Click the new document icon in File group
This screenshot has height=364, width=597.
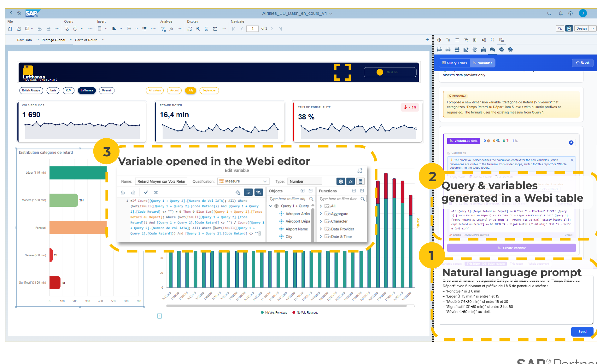pyautogui.click(x=10, y=29)
